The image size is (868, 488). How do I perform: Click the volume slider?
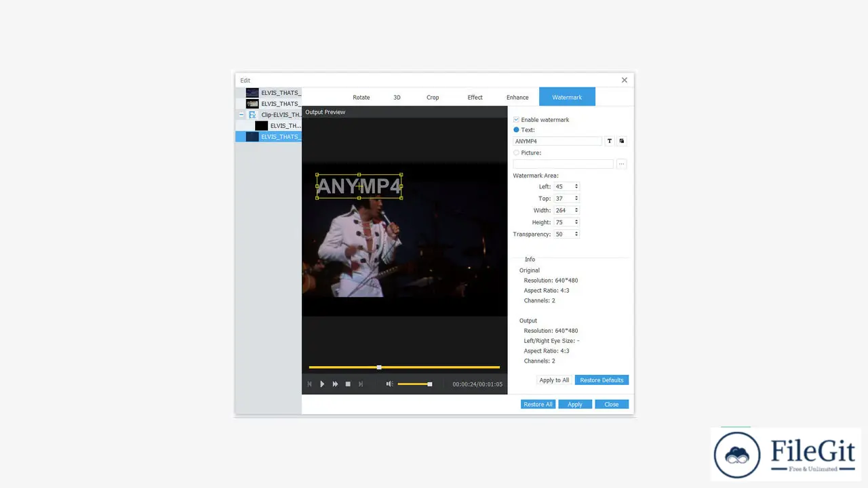tap(414, 384)
